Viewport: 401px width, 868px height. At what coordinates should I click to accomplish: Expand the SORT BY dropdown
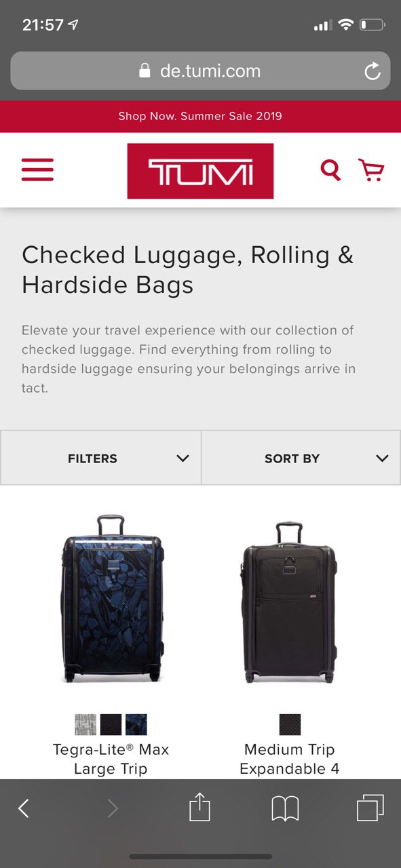coord(301,458)
